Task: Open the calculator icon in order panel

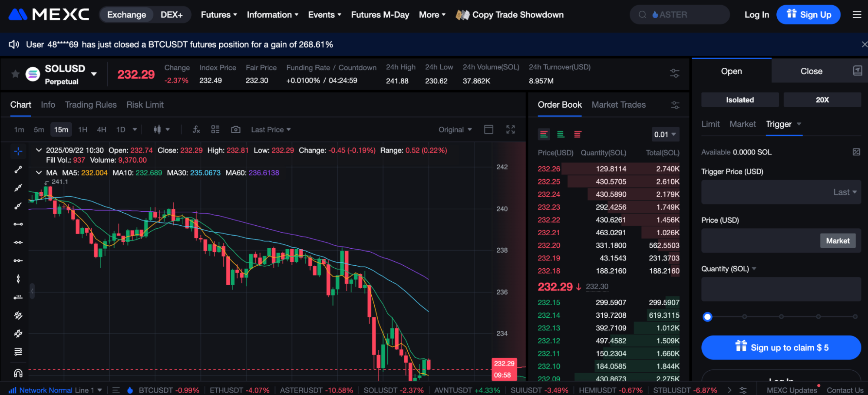Action: (857, 71)
